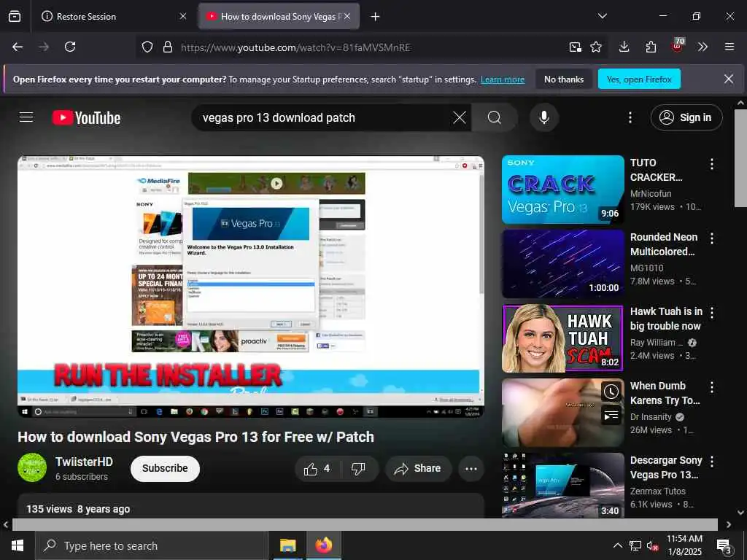Open the muted volume tray icon
The width and height of the screenshot is (747, 560).
coord(652,546)
